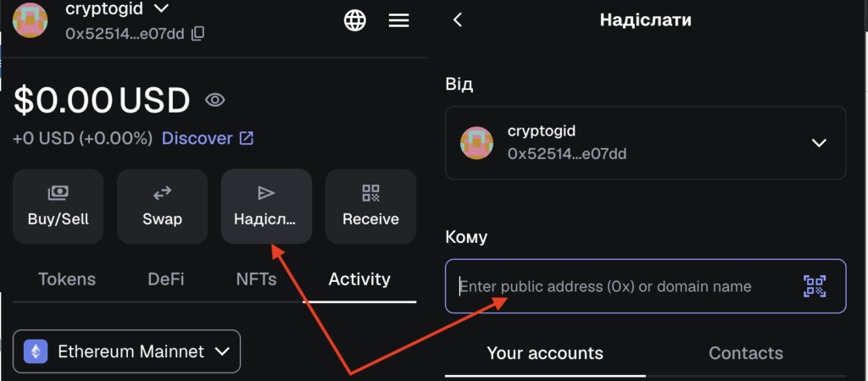
Task: Open the network globe icon
Action: [355, 20]
